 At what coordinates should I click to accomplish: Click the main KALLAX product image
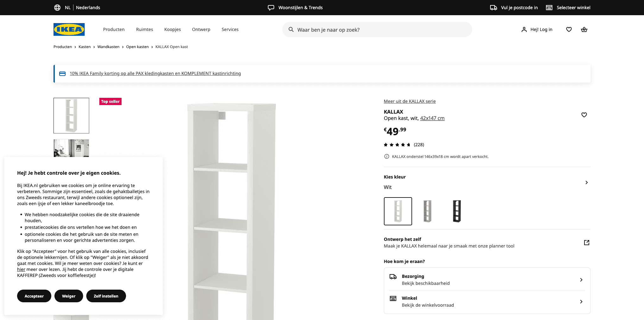click(231, 211)
